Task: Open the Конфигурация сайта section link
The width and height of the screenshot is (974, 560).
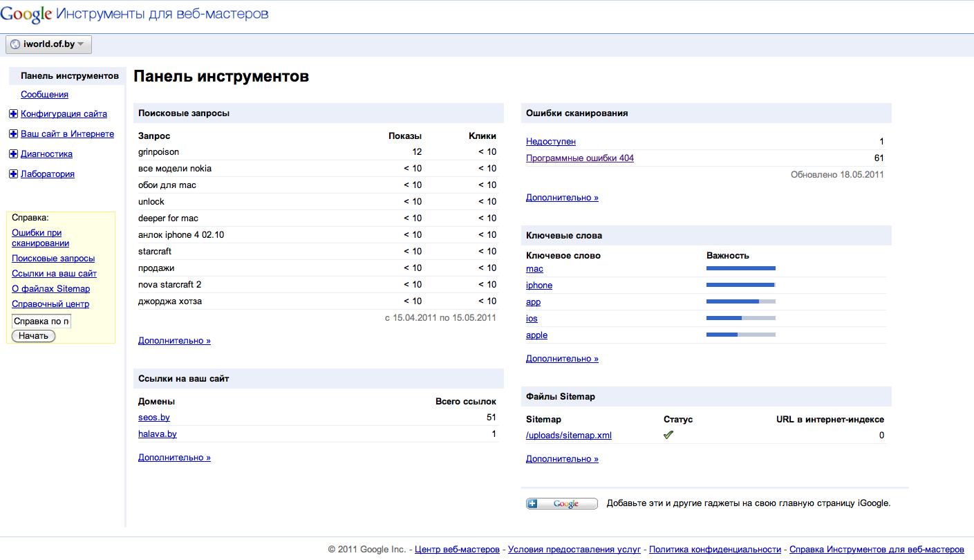Action: 64,114
